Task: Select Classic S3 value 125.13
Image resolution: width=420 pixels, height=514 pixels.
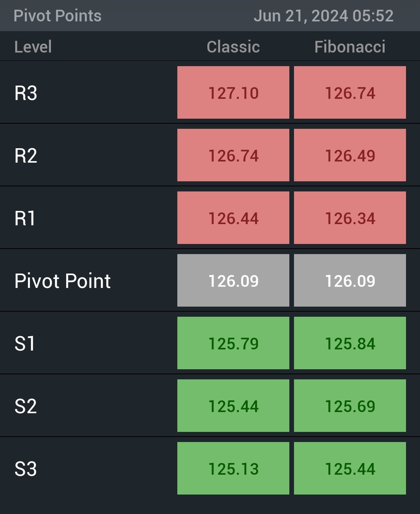Action: click(x=233, y=468)
